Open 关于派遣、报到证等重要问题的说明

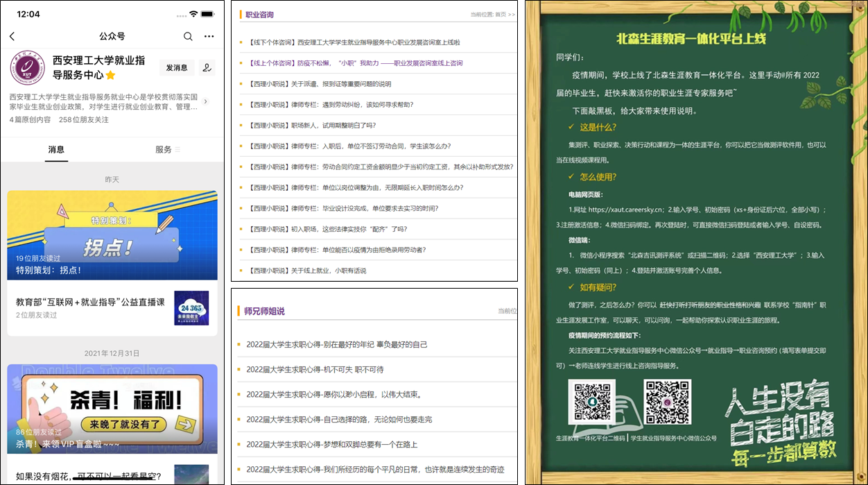[x=319, y=84]
